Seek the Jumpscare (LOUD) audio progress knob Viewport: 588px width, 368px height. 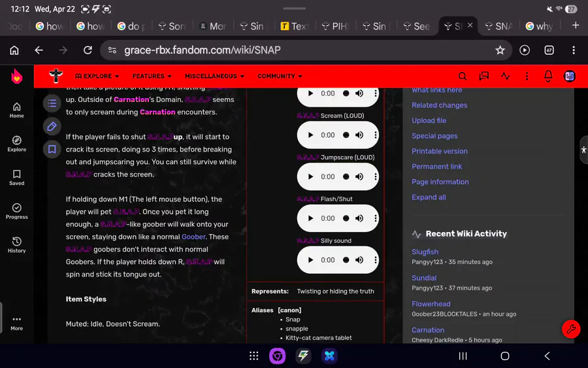(346, 176)
